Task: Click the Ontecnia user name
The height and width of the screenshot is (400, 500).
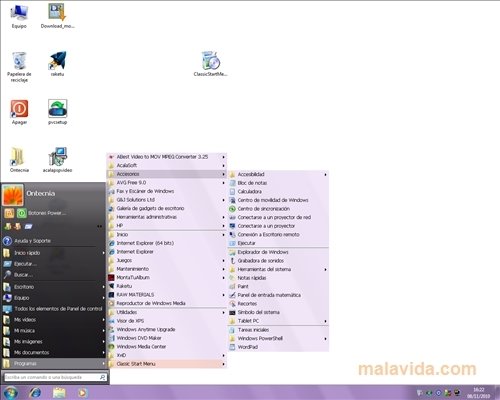Action: click(41, 193)
